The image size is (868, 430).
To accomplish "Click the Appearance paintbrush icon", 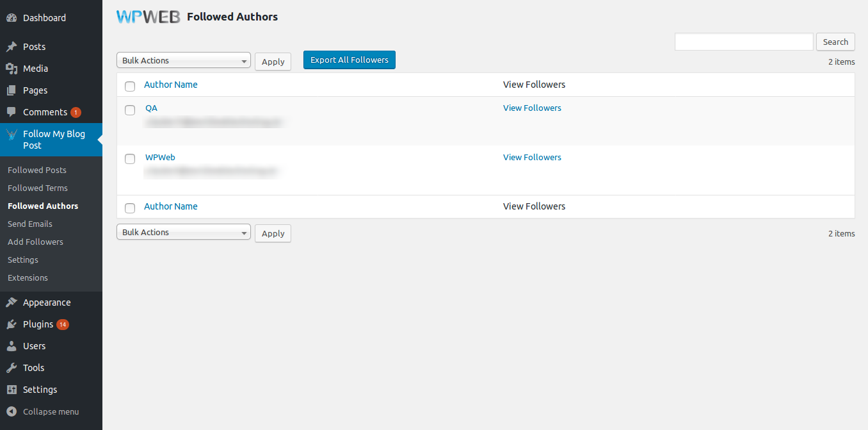I will tap(12, 302).
